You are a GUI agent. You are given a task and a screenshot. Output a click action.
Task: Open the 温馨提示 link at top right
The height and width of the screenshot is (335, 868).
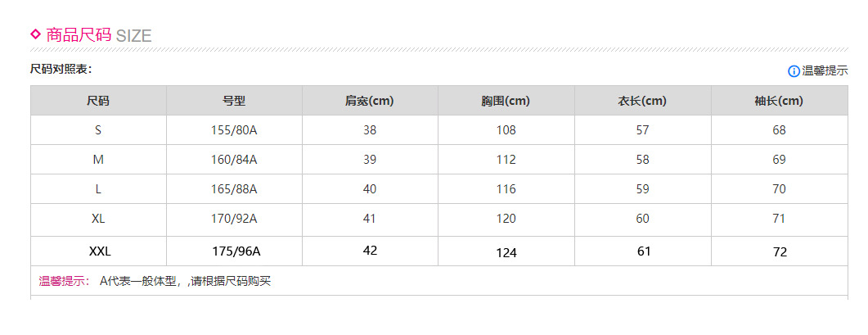[825, 71]
